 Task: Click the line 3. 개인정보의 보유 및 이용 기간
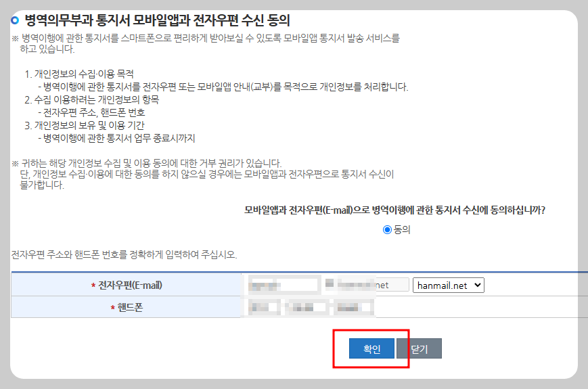coord(85,126)
